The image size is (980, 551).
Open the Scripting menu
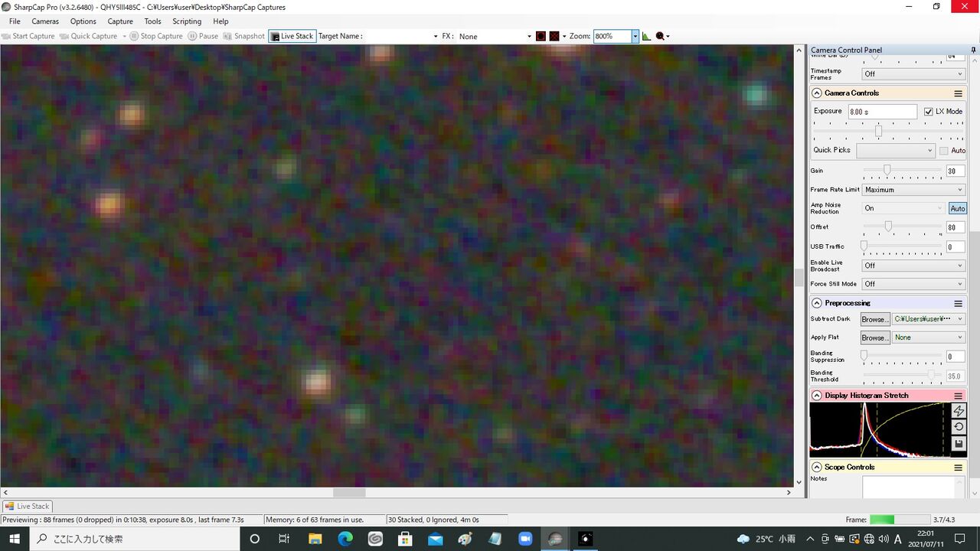point(187,21)
